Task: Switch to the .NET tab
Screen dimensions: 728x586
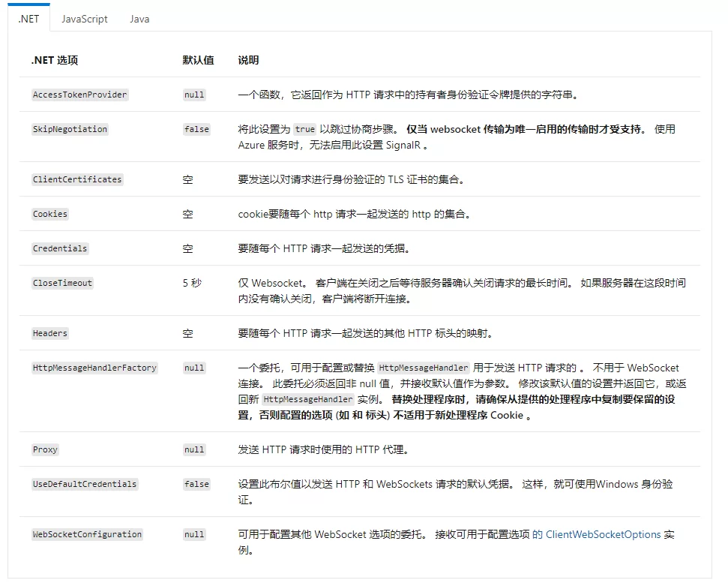Action: point(28,19)
